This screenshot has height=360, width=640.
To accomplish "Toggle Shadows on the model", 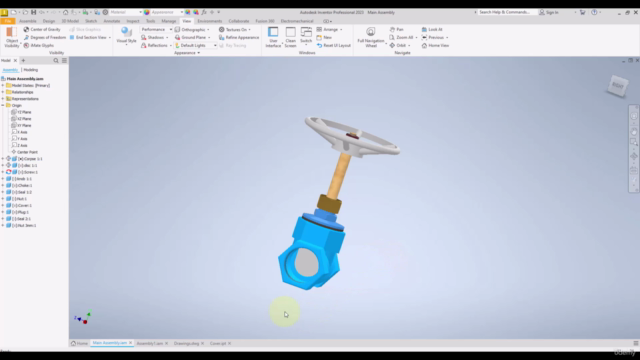I will click(x=152, y=37).
